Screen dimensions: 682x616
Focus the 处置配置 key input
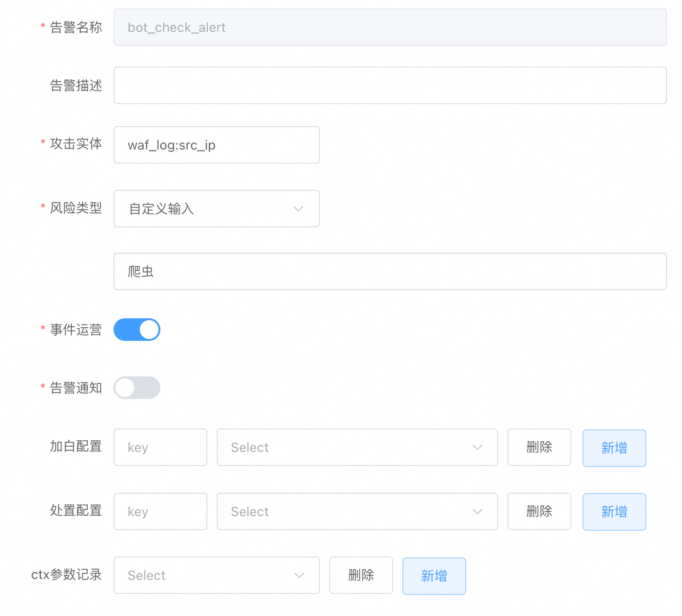[160, 511]
